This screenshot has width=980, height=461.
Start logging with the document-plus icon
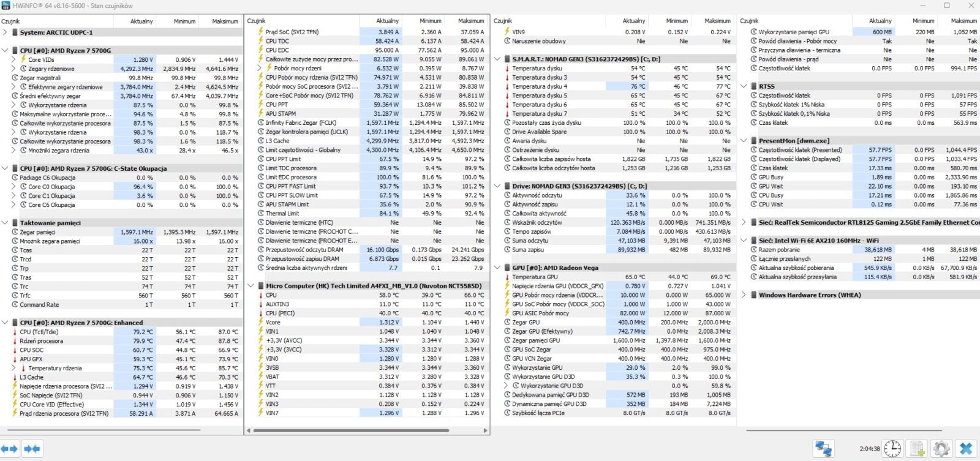[x=918, y=449]
